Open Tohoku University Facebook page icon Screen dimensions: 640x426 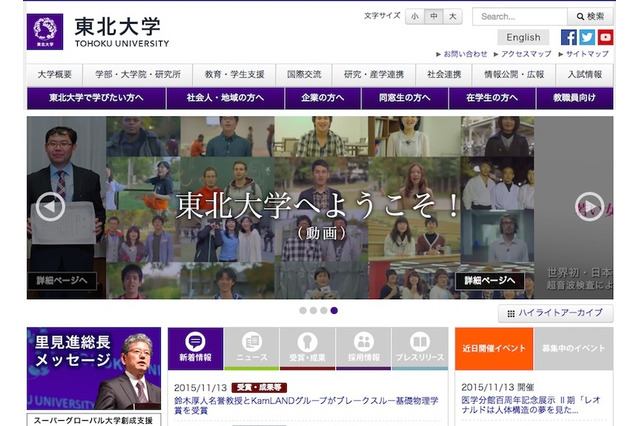coord(569,37)
